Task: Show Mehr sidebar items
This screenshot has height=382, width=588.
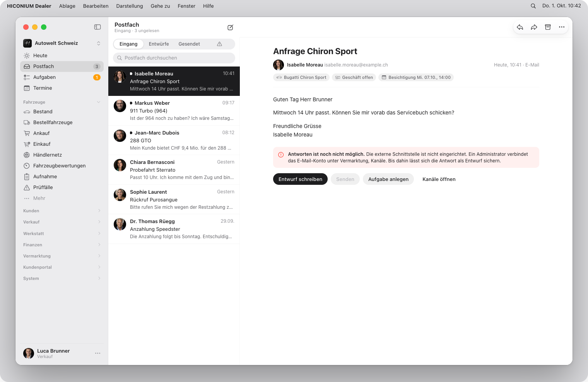Action: click(62, 198)
